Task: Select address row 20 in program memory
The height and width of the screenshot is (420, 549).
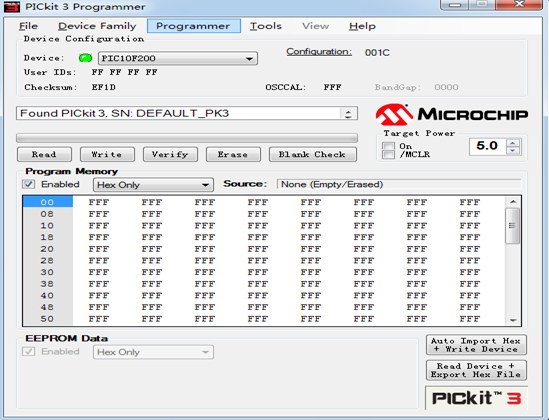Action: [47, 249]
